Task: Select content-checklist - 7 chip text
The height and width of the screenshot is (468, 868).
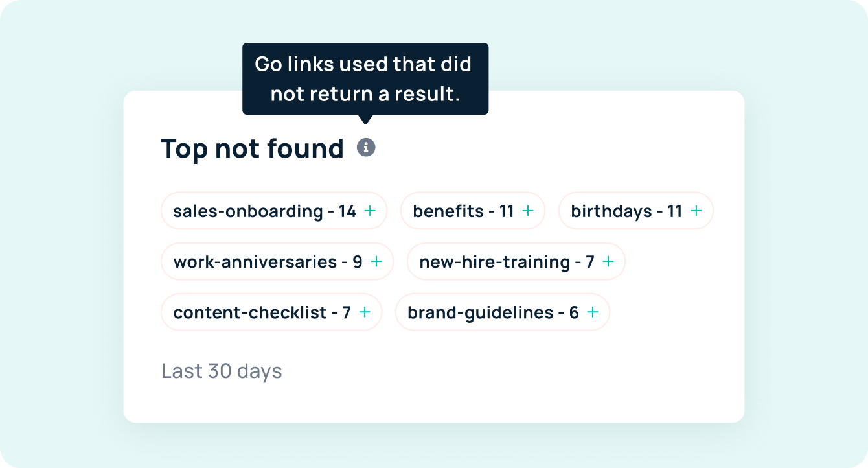Action: (x=262, y=312)
